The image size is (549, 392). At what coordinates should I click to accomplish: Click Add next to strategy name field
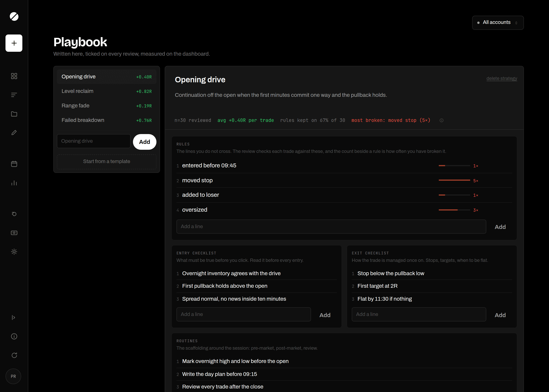tap(145, 142)
